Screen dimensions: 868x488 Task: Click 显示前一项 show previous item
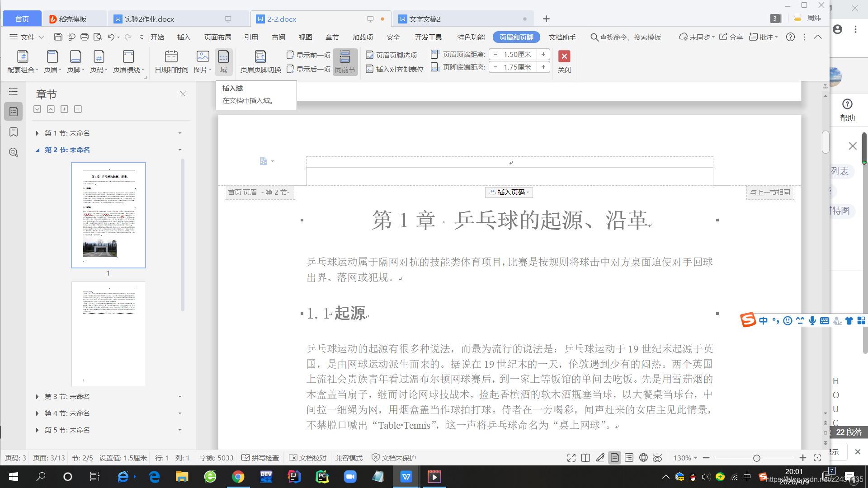click(309, 55)
